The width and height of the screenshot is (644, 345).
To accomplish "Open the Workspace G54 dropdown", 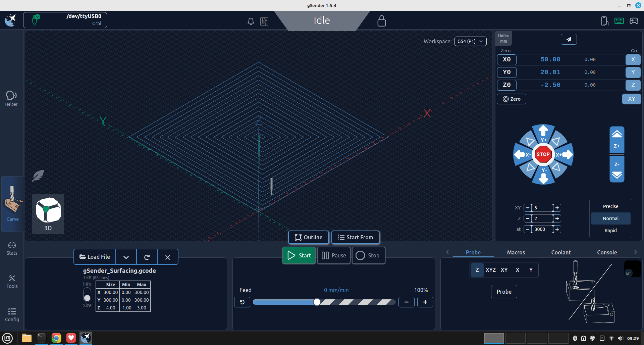I will (470, 41).
